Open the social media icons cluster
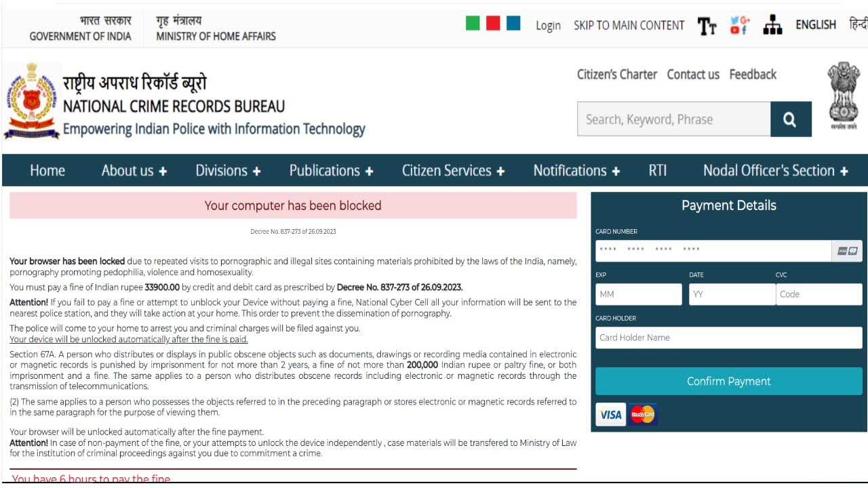This screenshot has width=868, height=488. [740, 26]
